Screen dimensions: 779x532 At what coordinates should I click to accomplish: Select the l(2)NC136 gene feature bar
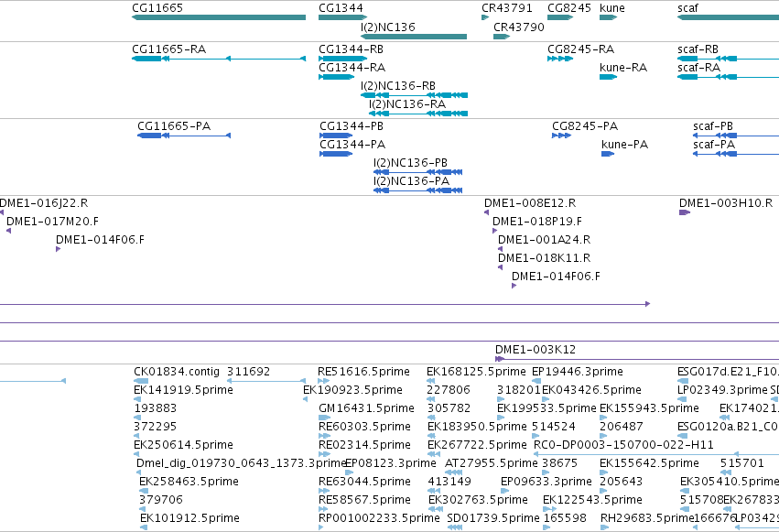click(x=414, y=37)
